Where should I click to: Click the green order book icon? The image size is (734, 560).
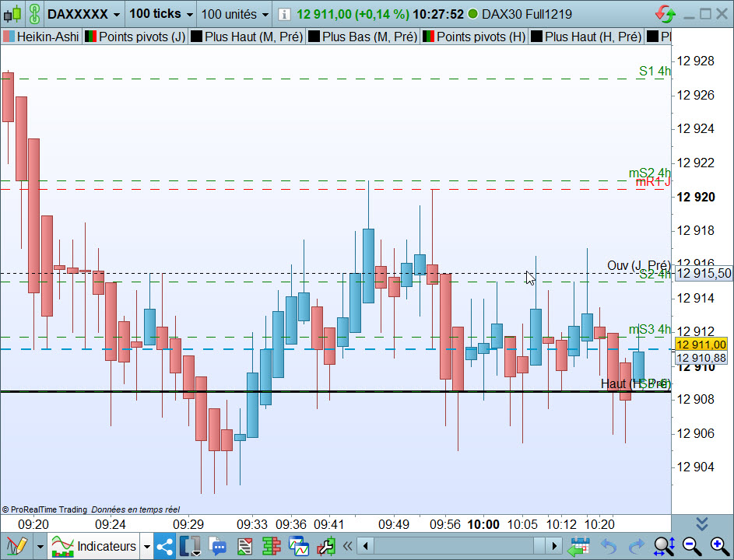point(271,546)
